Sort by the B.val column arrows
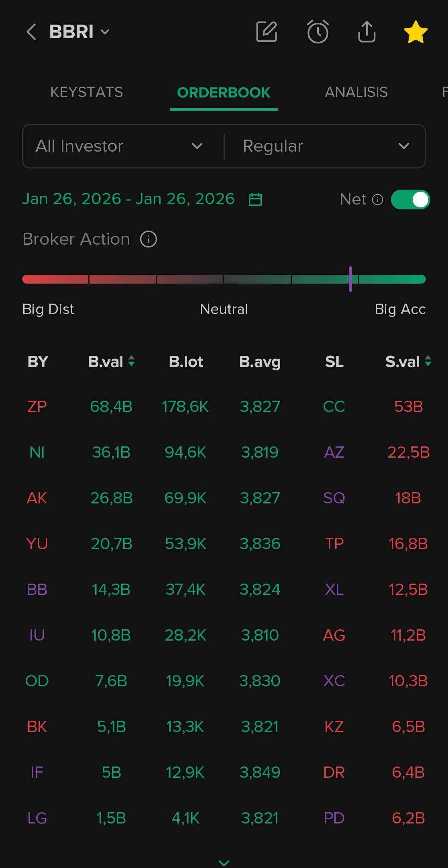The image size is (448, 868). (131, 361)
